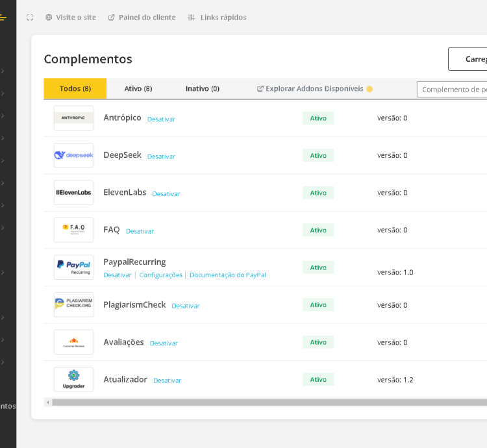487x448 pixels.
Task: Click the DeepSeek addon logo
Action: [73, 155]
